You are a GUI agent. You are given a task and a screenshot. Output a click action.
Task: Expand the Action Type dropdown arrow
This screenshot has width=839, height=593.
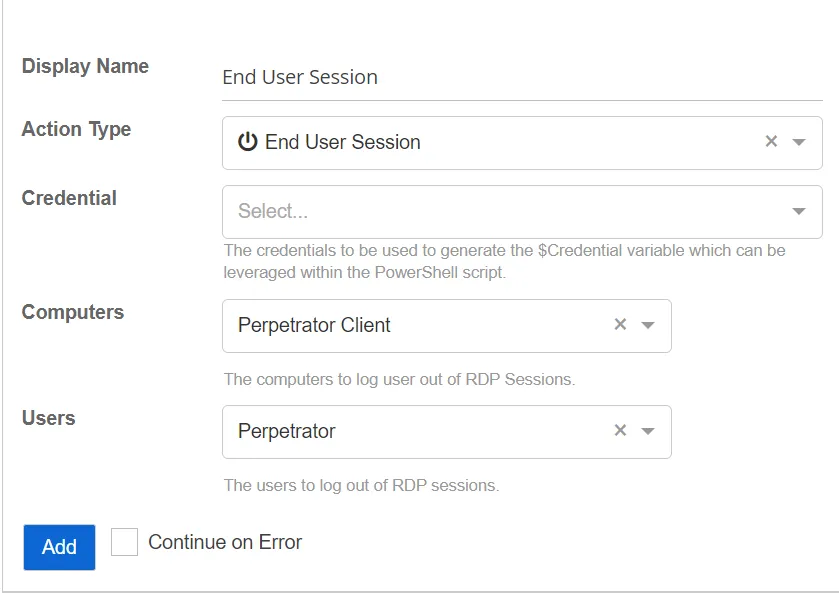coord(799,142)
